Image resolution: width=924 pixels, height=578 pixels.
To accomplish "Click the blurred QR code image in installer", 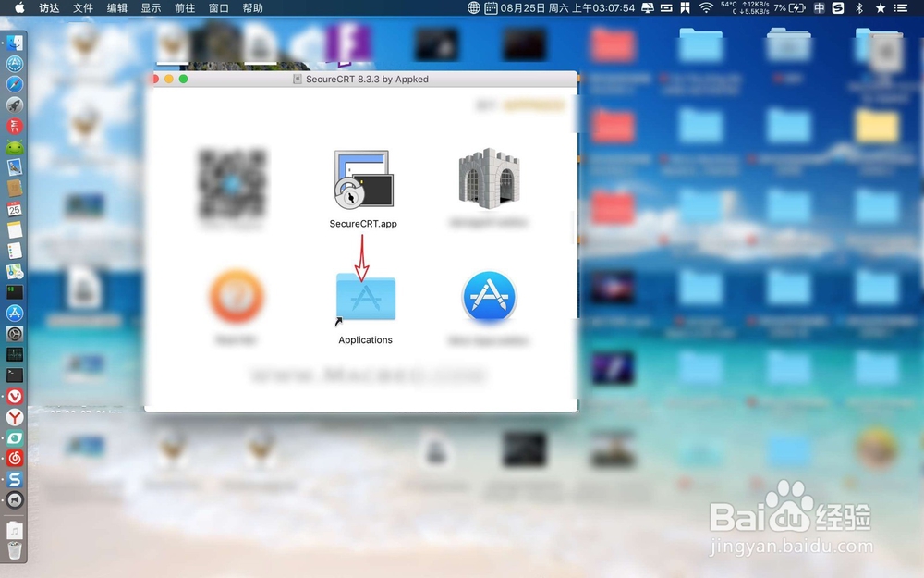I will [232, 183].
